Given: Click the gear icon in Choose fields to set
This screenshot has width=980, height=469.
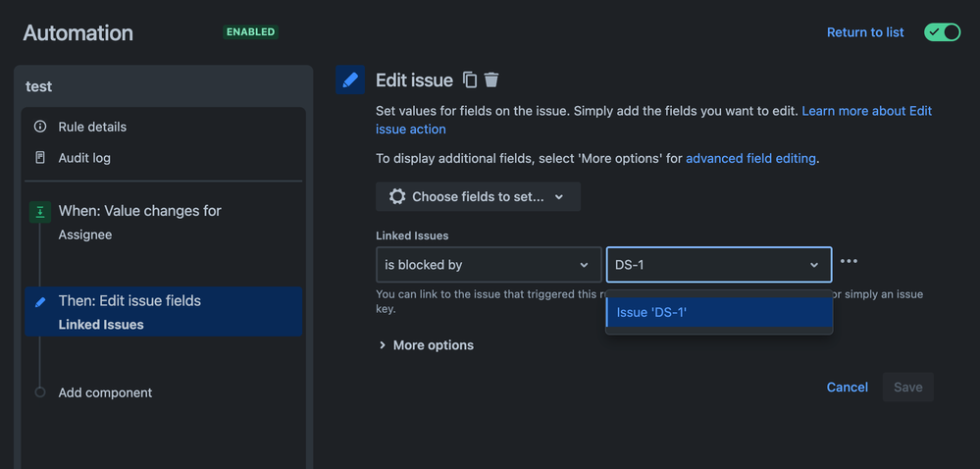Looking at the screenshot, I should point(397,196).
